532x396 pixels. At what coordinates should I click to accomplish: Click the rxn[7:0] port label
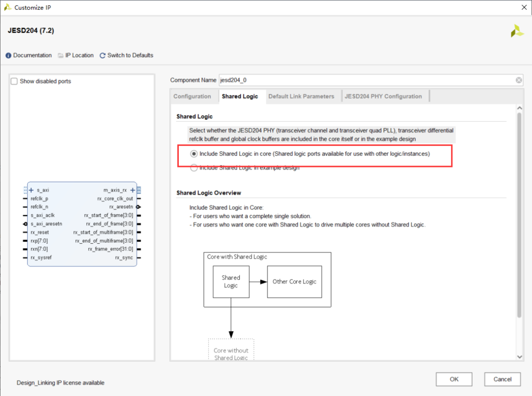(x=39, y=249)
